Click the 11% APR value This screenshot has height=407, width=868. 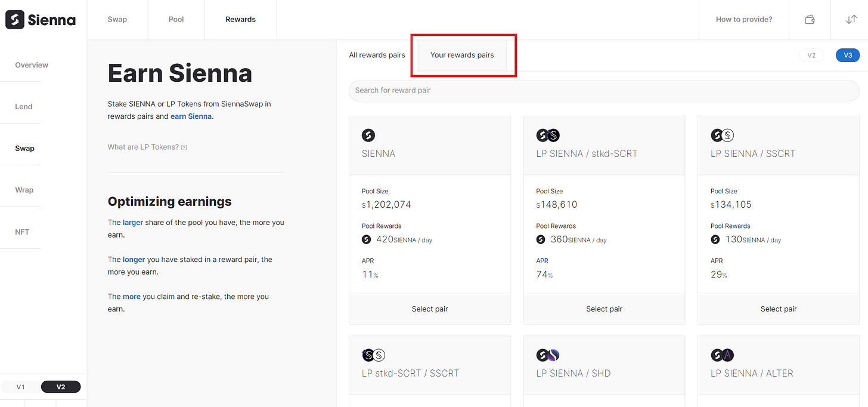[x=370, y=275]
